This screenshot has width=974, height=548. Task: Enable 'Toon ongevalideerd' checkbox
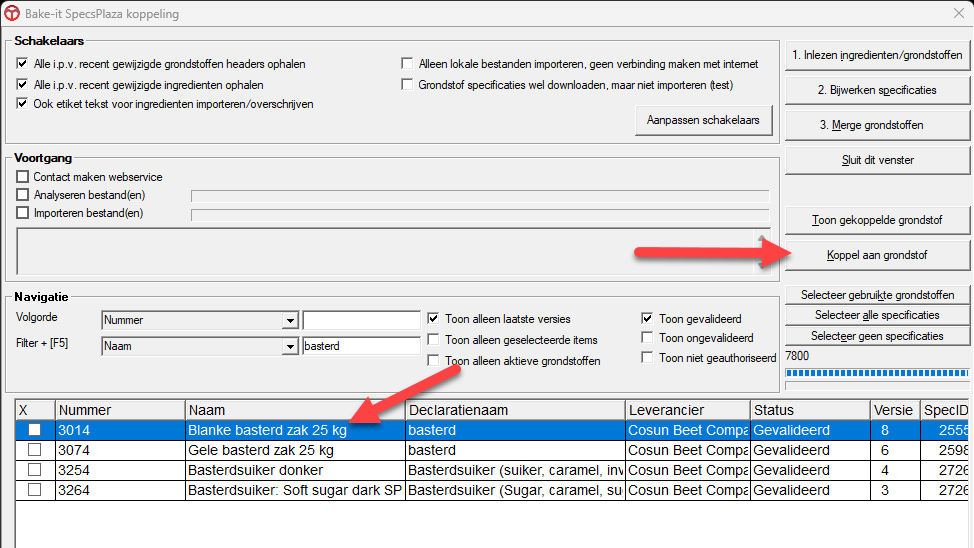coord(647,337)
